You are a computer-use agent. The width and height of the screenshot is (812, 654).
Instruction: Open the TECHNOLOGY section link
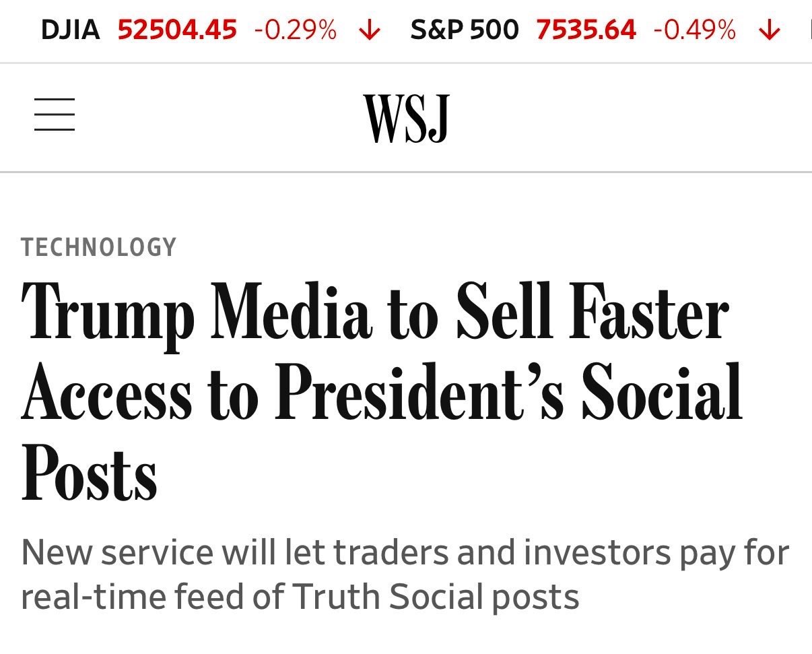tap(98, 247)
